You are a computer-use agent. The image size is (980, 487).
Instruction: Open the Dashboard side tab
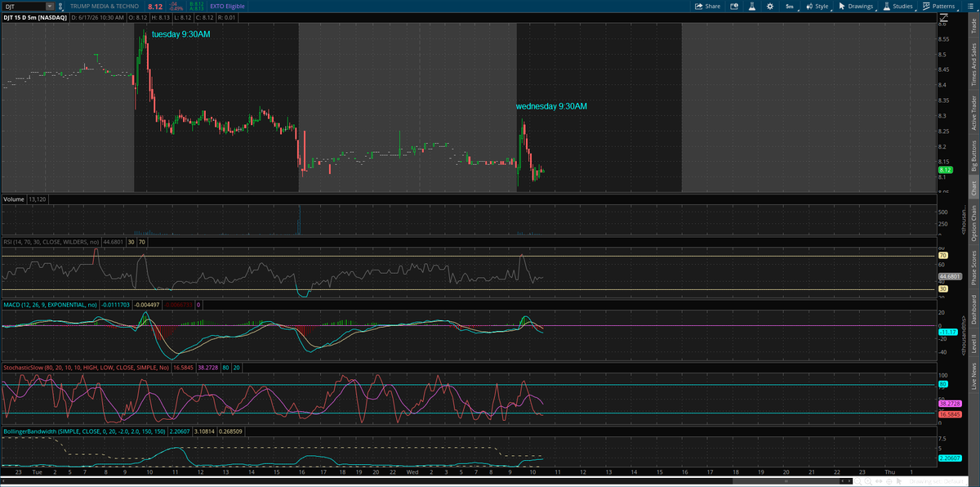click(973, 309)
